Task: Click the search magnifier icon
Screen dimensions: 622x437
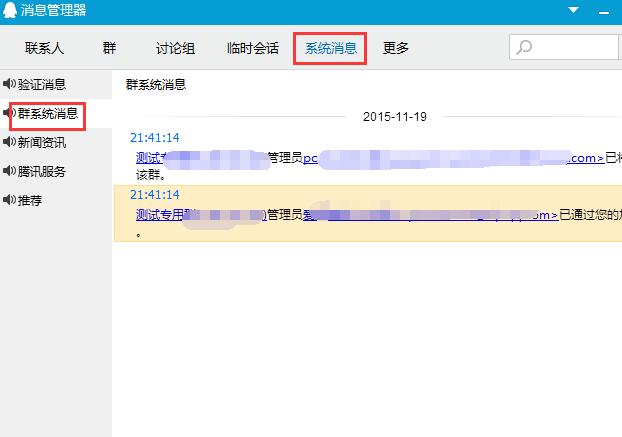Action: pyautogui.click(x=524, y=47)
